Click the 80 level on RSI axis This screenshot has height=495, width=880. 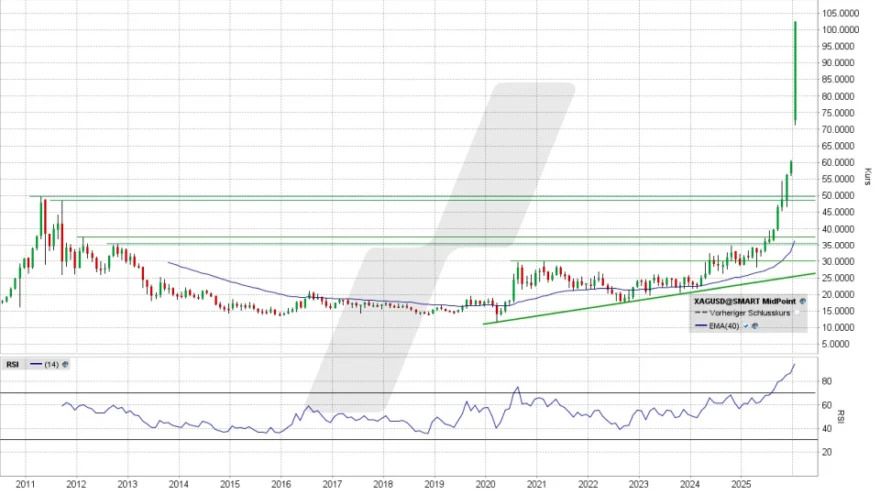point(828,381)
